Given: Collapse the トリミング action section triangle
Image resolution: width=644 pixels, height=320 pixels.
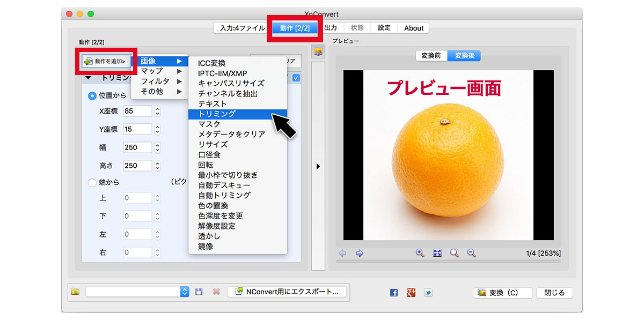Looking at the screenshot, I should tap(89, 78).
